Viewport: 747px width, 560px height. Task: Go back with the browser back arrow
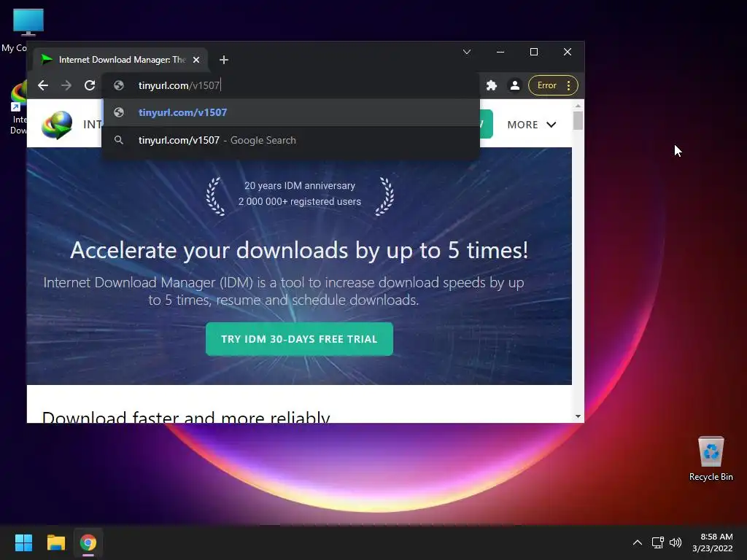(x=43, y=85)
